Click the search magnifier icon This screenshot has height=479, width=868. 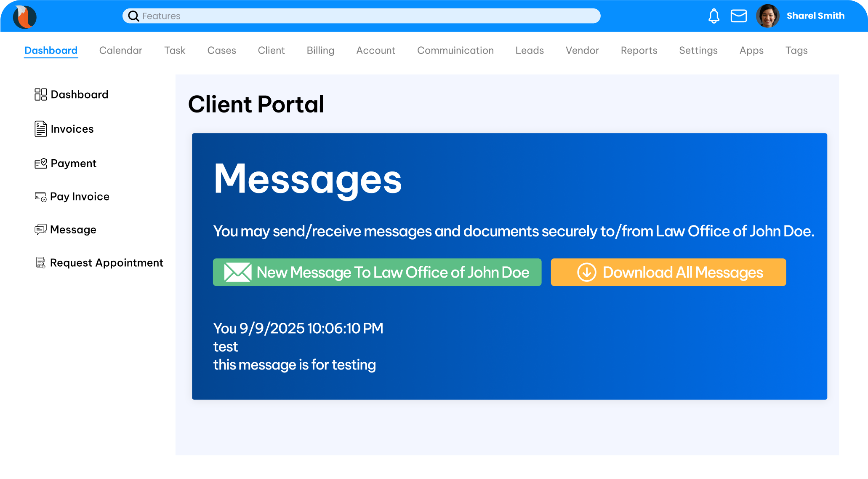pos(133,16)
